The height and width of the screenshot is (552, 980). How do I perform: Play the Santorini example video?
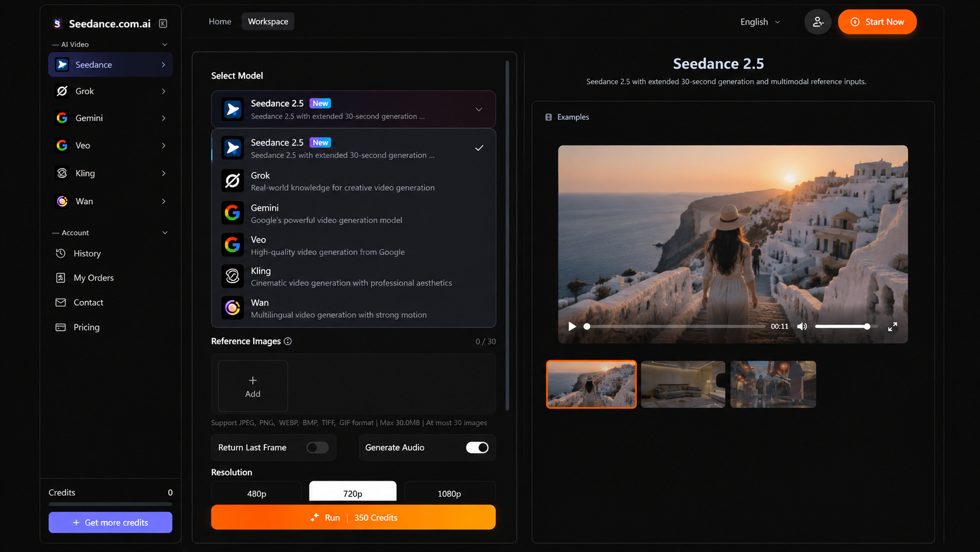pos(572,327)
